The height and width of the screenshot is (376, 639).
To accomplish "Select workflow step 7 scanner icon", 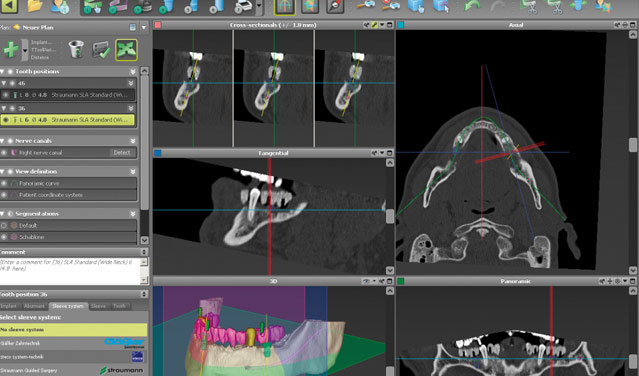I will coord(244,7).
